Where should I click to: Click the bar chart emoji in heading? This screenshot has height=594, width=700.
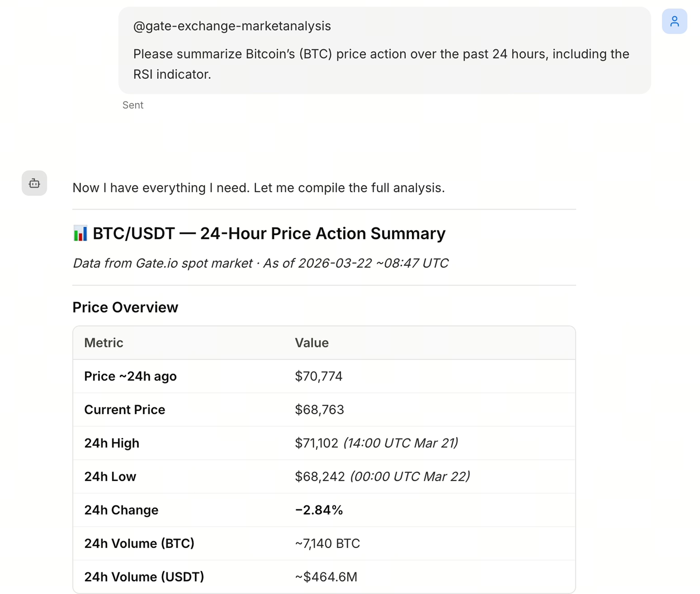coord(80,233)
